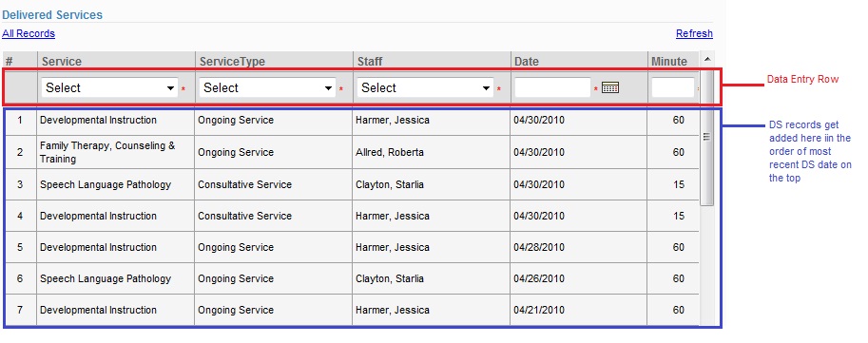The image size is (868, 343).
Task: Click the Service column header
Action: click(x=116, y=62)
